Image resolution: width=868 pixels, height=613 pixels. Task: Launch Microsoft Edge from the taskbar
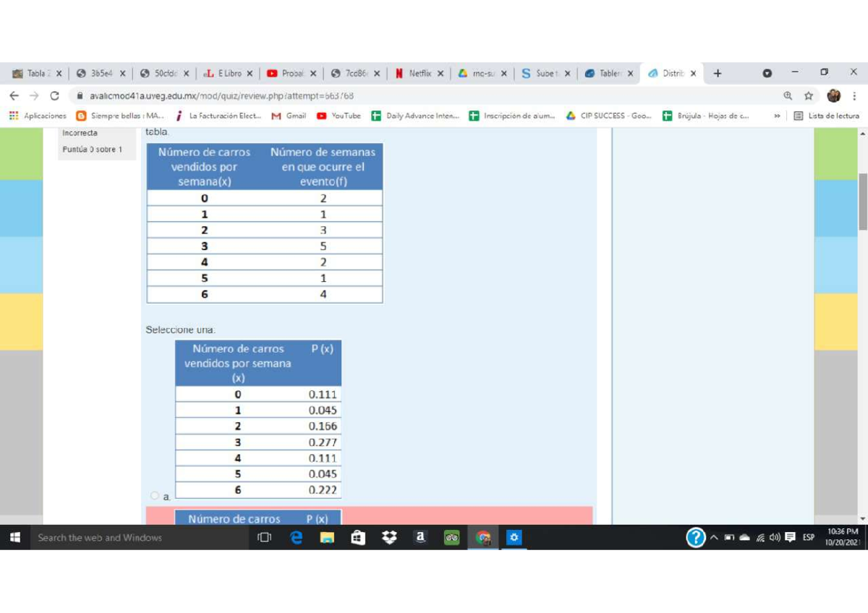tap(296, 538)
